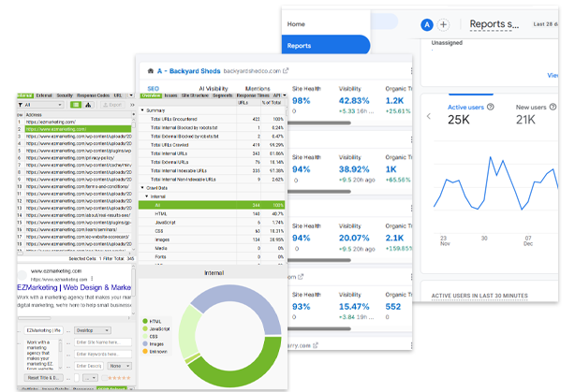The width and height of the screenshot is (575, 392).
Task: Select the JavaScript row under Internal
Action: point(212,223)
